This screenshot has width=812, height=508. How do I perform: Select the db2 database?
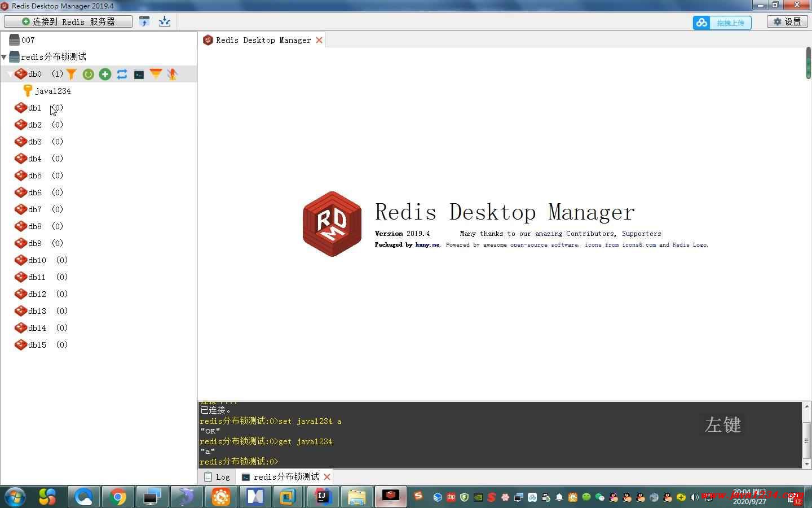point(35,125)
